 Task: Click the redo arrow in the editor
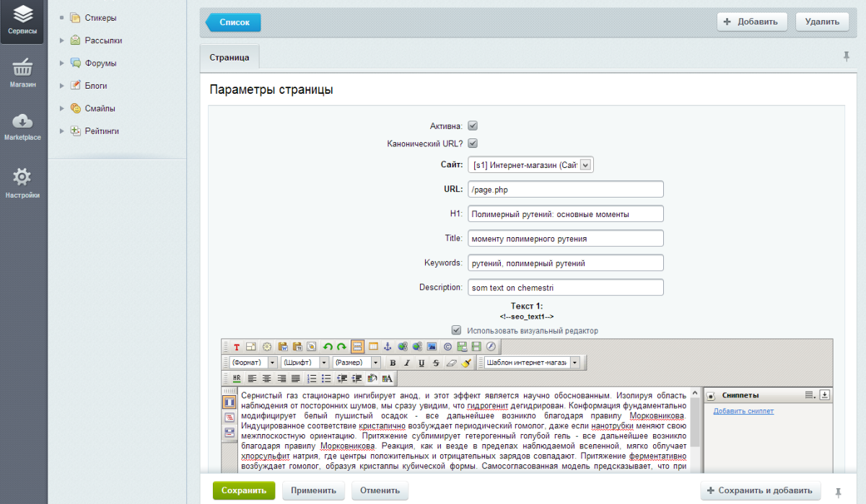[341, 347]
